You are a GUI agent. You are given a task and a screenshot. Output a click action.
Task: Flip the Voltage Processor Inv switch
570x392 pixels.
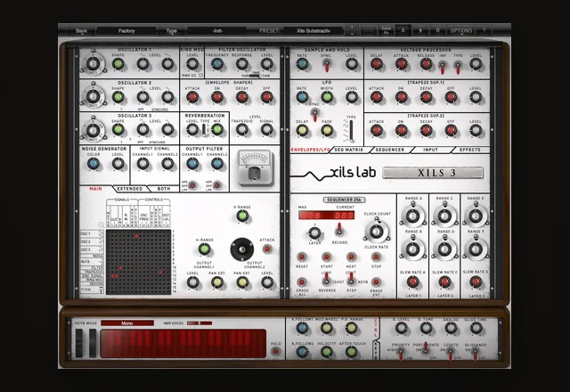click(x=442, y=67)
